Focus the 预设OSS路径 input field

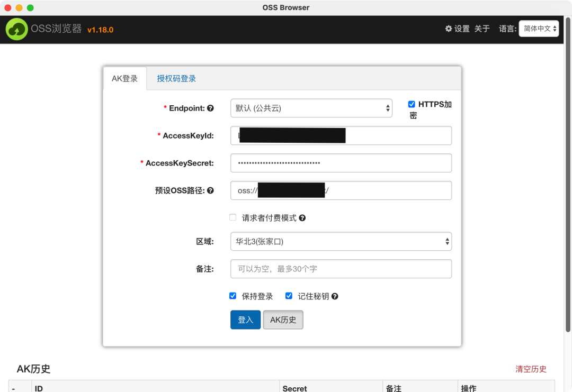coord(341,190)
